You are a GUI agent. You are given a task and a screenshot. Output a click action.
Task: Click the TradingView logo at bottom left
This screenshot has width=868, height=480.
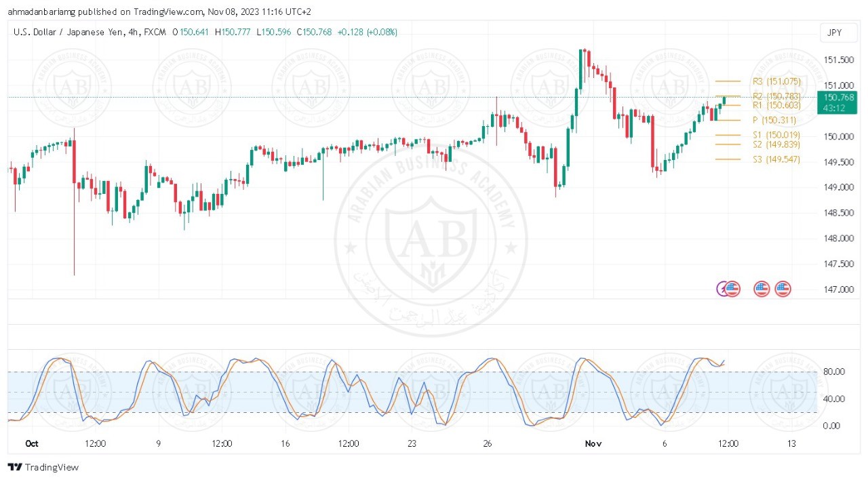43,467
